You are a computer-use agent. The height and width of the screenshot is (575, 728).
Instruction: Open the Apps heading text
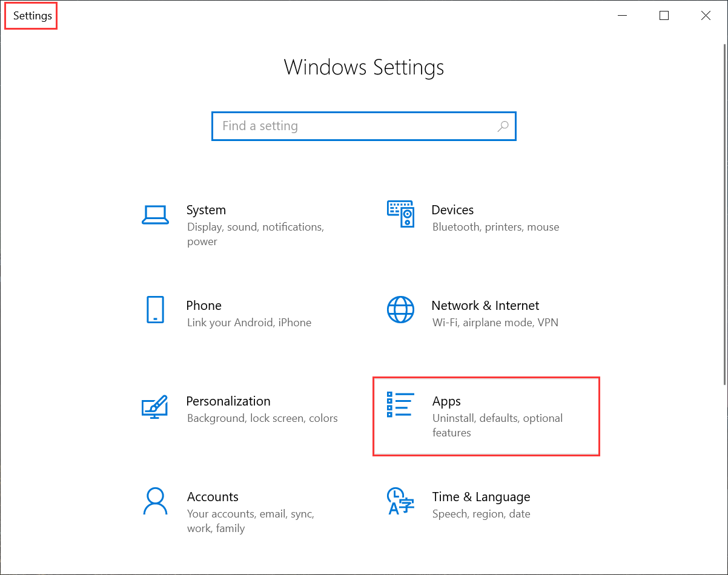(446, 401)
